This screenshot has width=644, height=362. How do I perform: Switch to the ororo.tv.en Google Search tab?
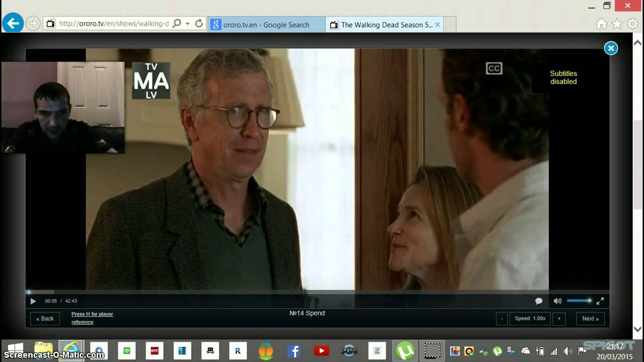tap(267, 25)
